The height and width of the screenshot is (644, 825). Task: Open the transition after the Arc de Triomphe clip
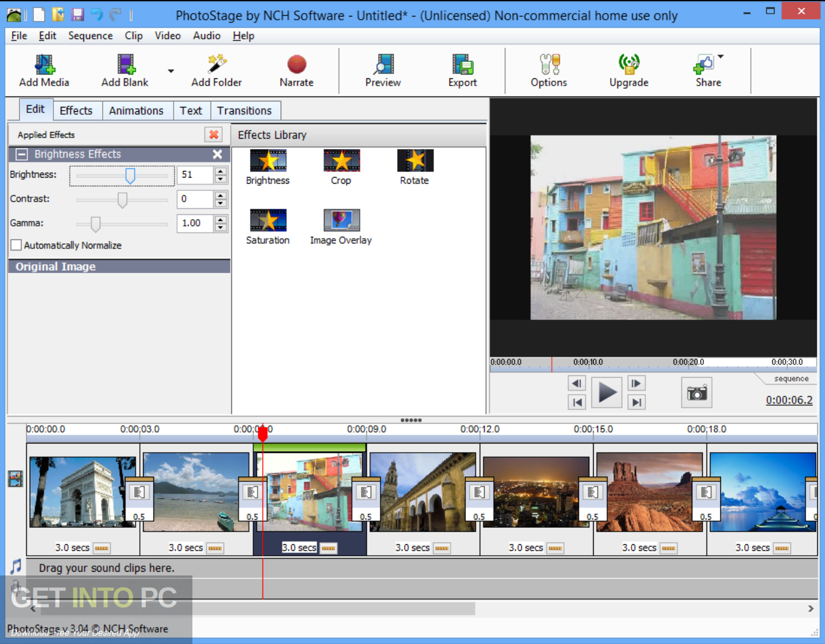[x=139, y=499]
